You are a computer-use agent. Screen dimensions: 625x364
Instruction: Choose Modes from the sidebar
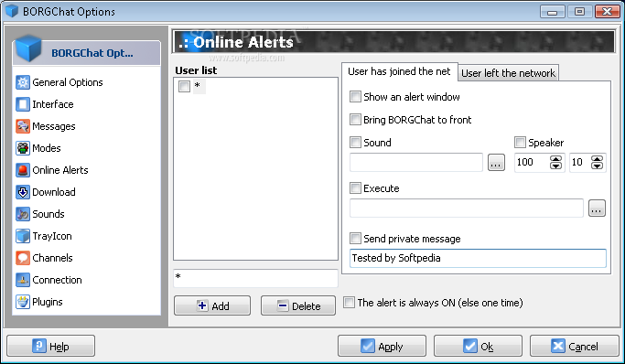47,148
